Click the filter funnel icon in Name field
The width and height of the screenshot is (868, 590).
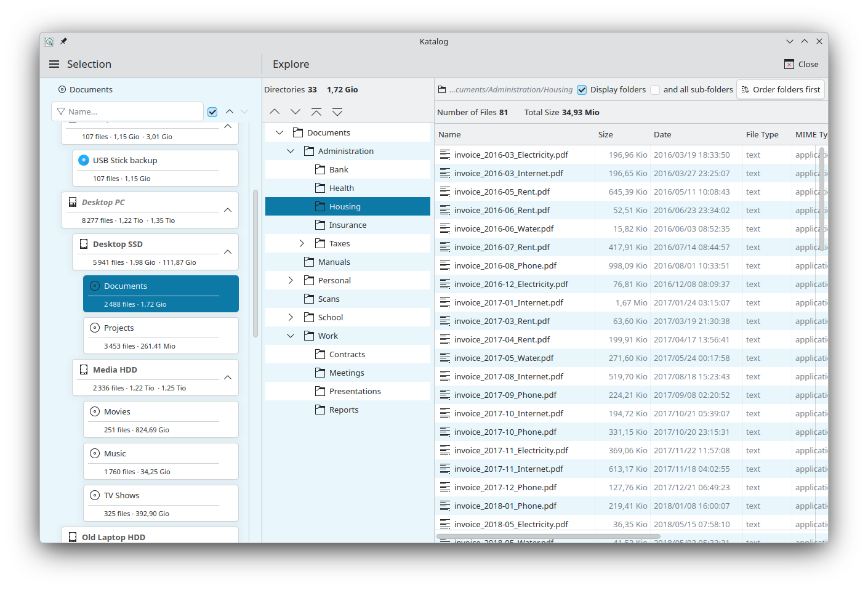coord(61,111)
